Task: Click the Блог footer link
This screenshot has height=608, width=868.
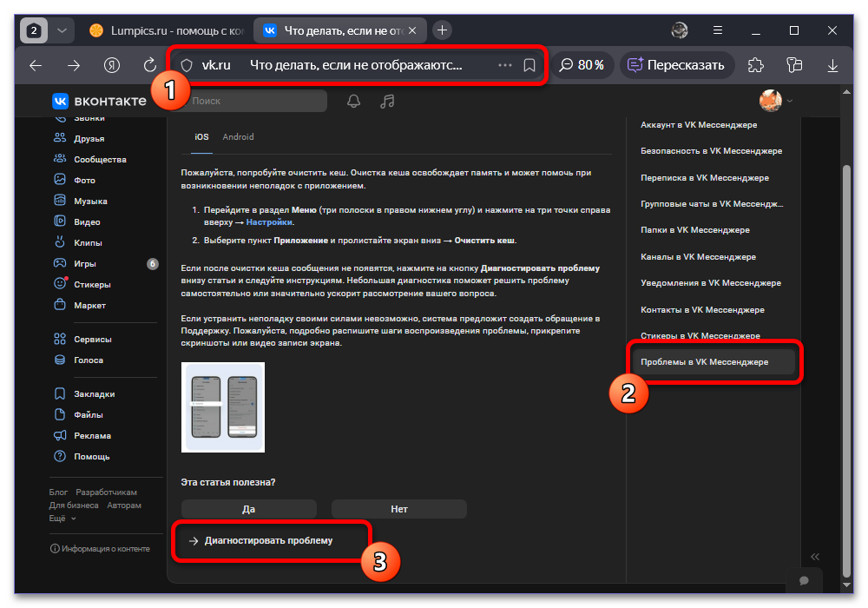Action: click(58, 492)
